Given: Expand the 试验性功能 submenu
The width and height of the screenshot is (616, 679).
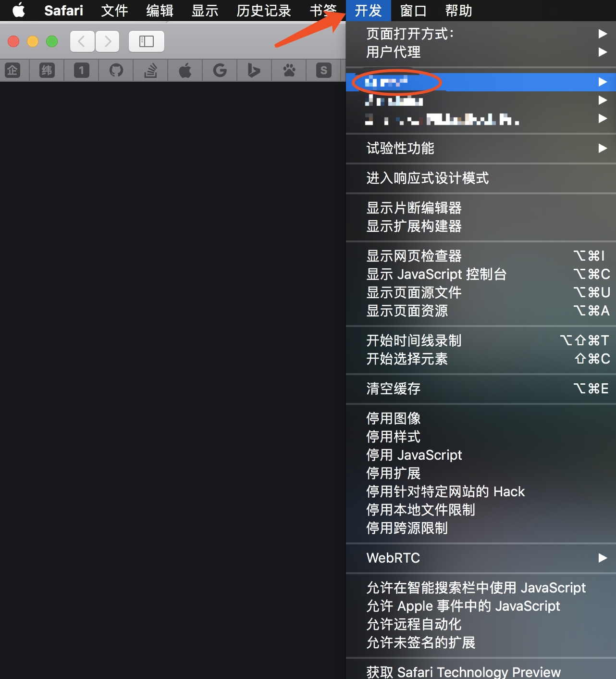Looking at the screenshot, I should coord(481,148).
